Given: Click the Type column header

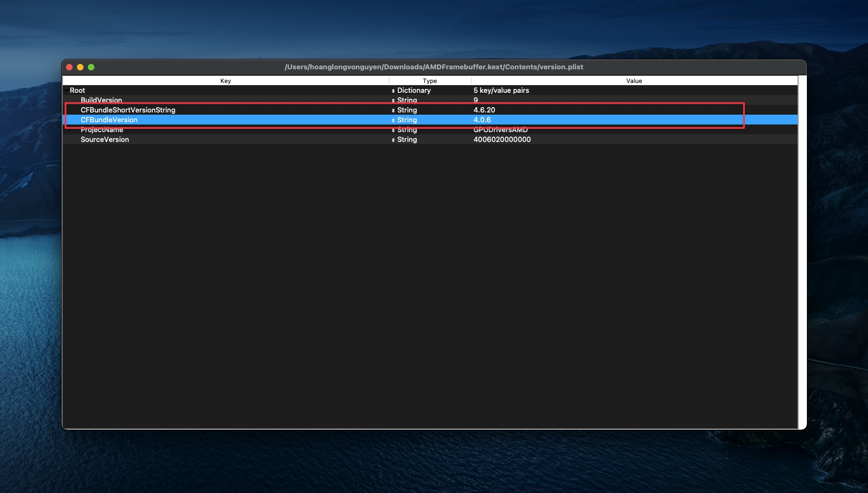Looking at the screenshot, I should tap(430, 81).
